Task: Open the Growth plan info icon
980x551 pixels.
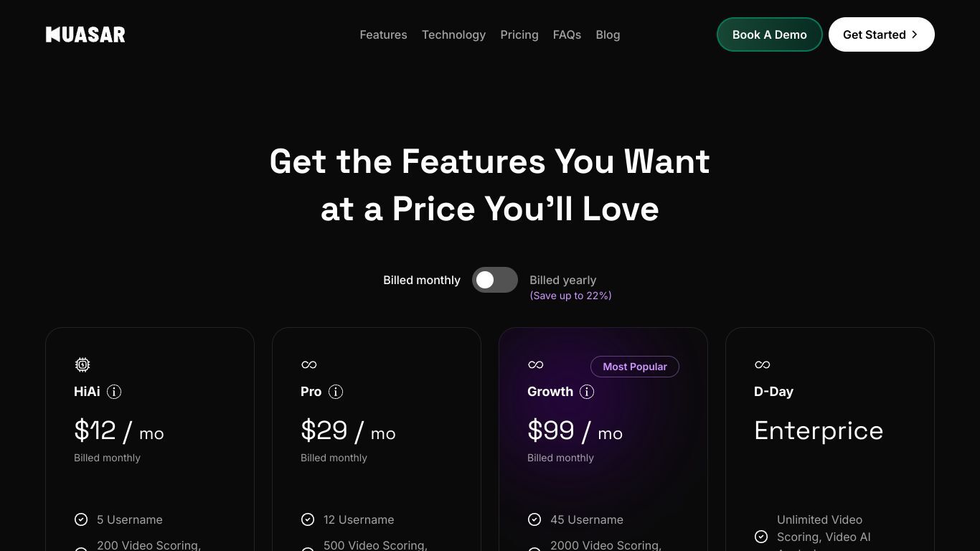Action: click(587, 392)
